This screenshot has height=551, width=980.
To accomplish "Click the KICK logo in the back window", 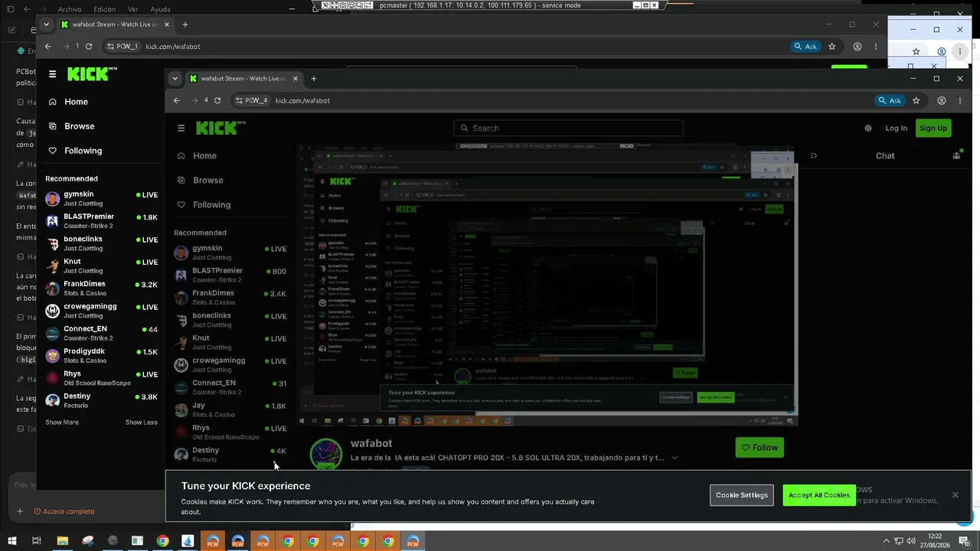I will coord(92,73).
